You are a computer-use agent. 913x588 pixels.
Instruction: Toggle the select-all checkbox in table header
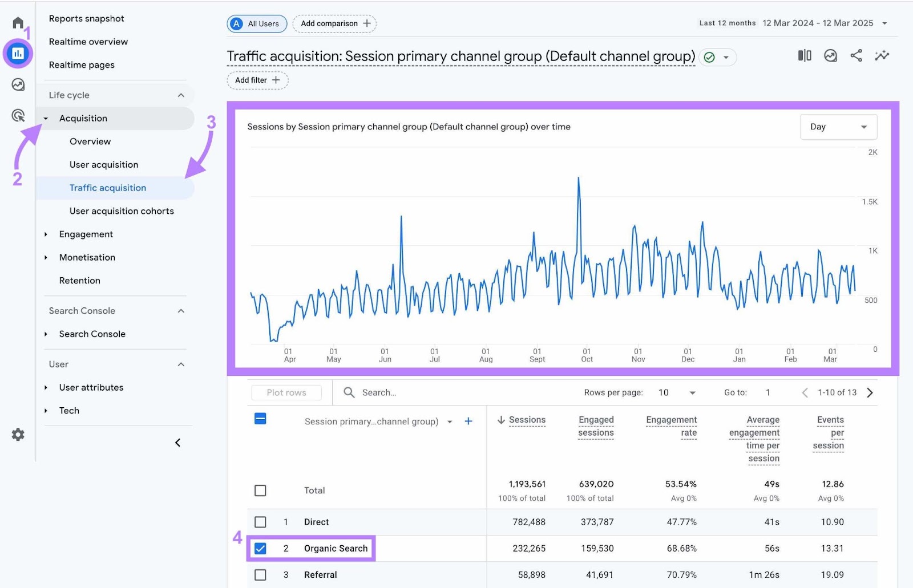click(x=261, y=418)
